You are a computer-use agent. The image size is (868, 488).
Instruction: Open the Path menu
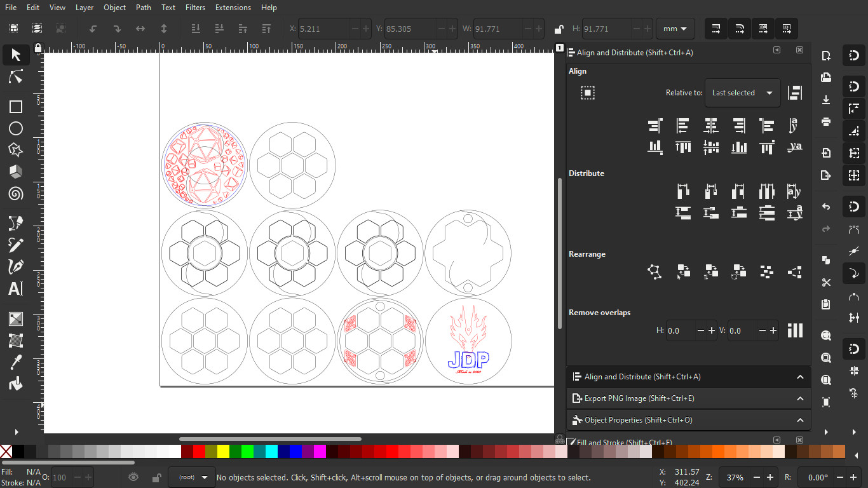coord(143,8)
